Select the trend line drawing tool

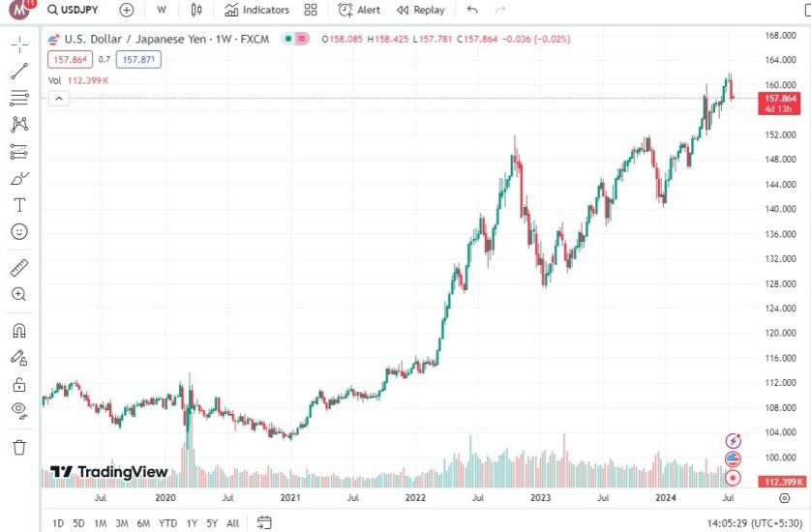coord(19,72)
